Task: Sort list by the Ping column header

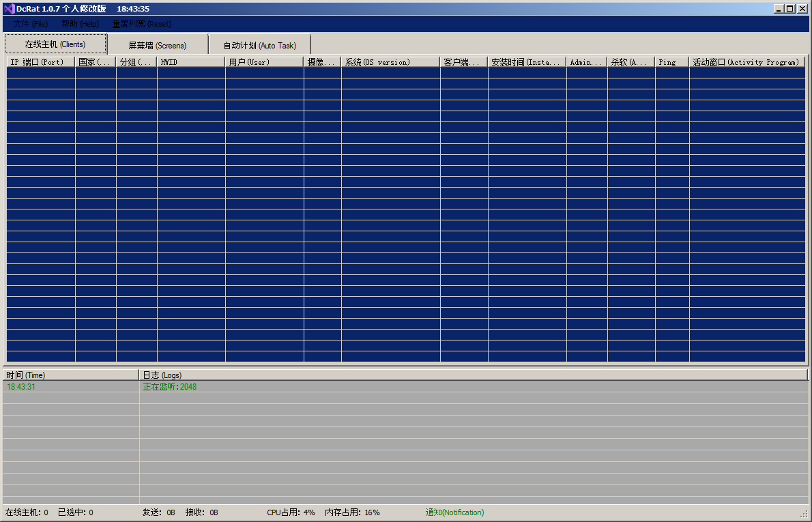Action: (671, 62)
